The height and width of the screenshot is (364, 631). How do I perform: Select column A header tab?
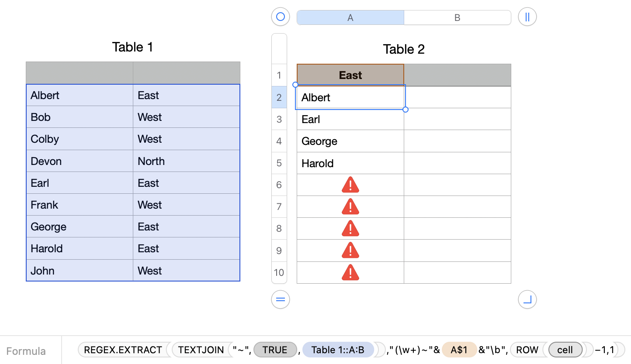point(350,17)
